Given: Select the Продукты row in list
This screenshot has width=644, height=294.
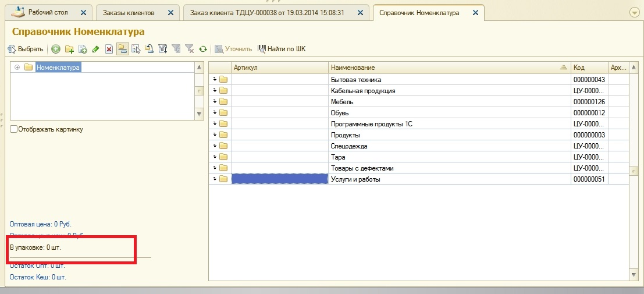Looking at the screenshot, I should pyautogui.click(x=349, y=135).
